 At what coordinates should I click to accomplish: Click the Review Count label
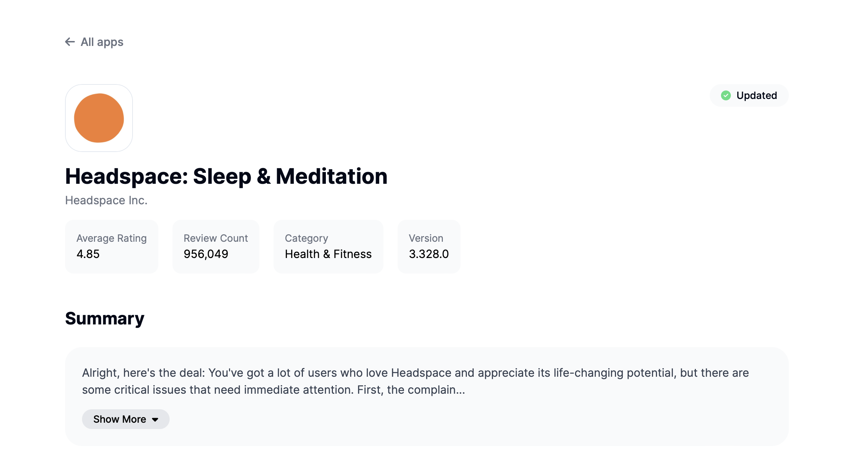coord(216,238)
